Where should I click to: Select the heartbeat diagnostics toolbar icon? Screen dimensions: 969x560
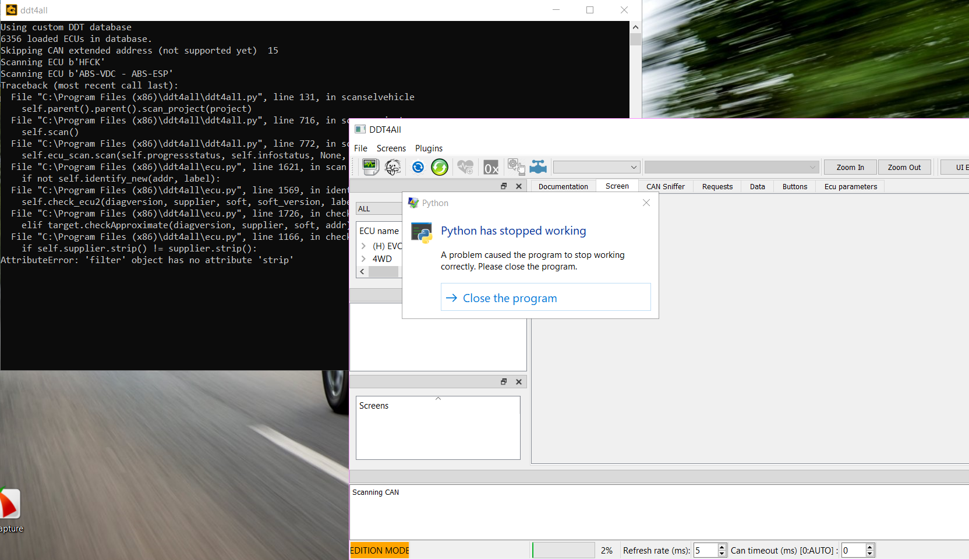[x=465, y=167]
